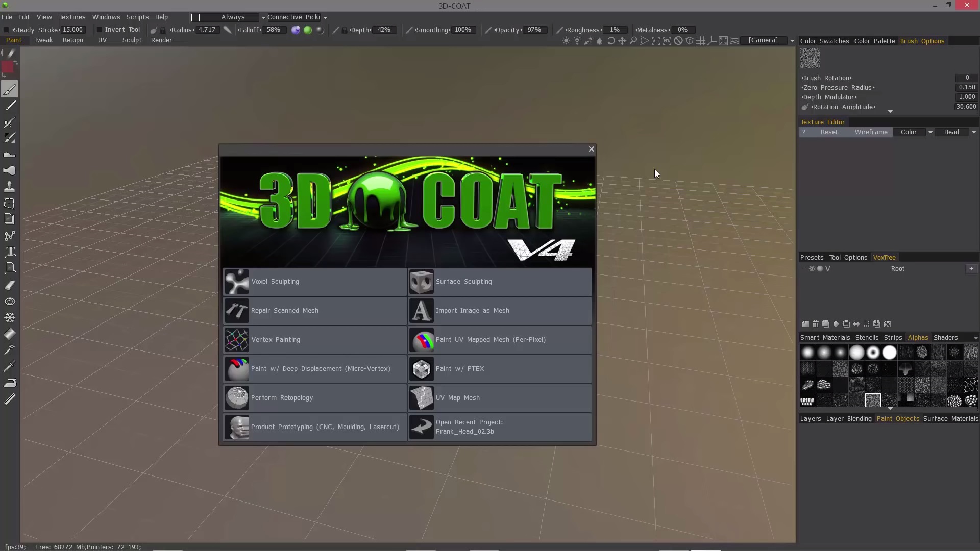980x551 pixels.
Task: Click the Opacity 97% value slider
Action: [535, 30]
